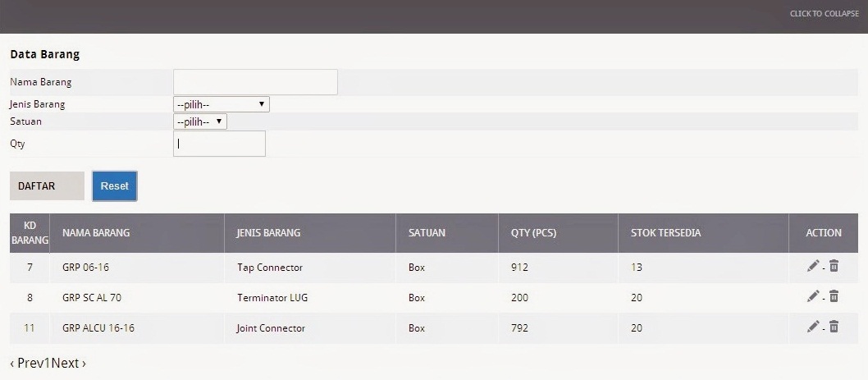Click the stock value 13
This screenshot has height=380, width=868.
[x=637, y=268]
